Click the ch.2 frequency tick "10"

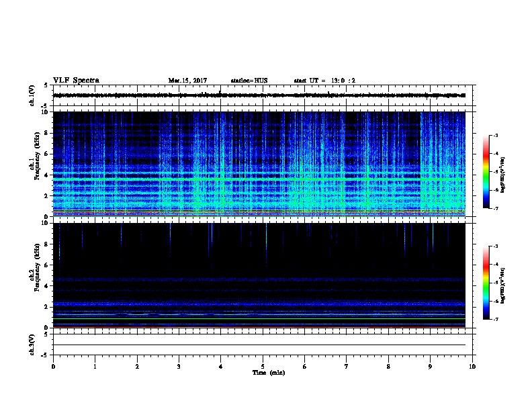coord(45,223)
